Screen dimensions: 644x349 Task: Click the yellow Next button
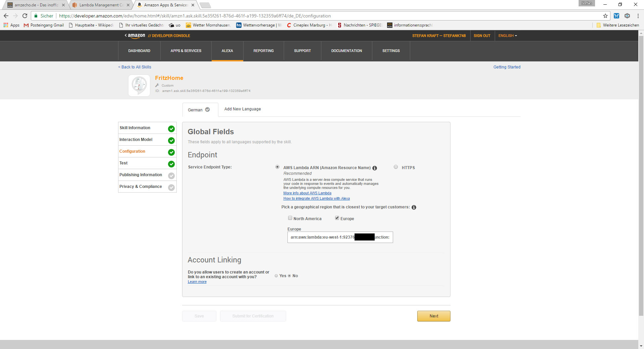pyautogui.click(x=434, y=316)
